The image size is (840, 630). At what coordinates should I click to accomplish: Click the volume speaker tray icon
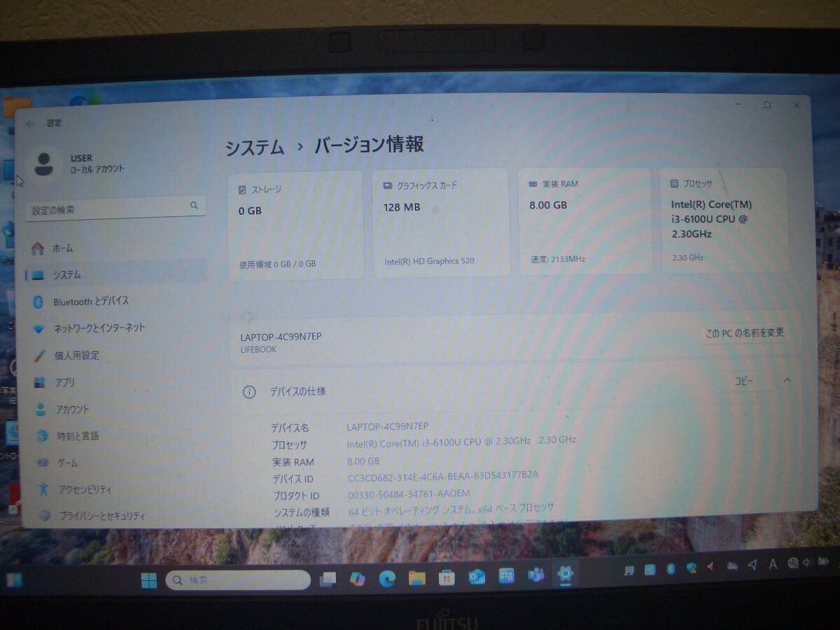[806, 562]
